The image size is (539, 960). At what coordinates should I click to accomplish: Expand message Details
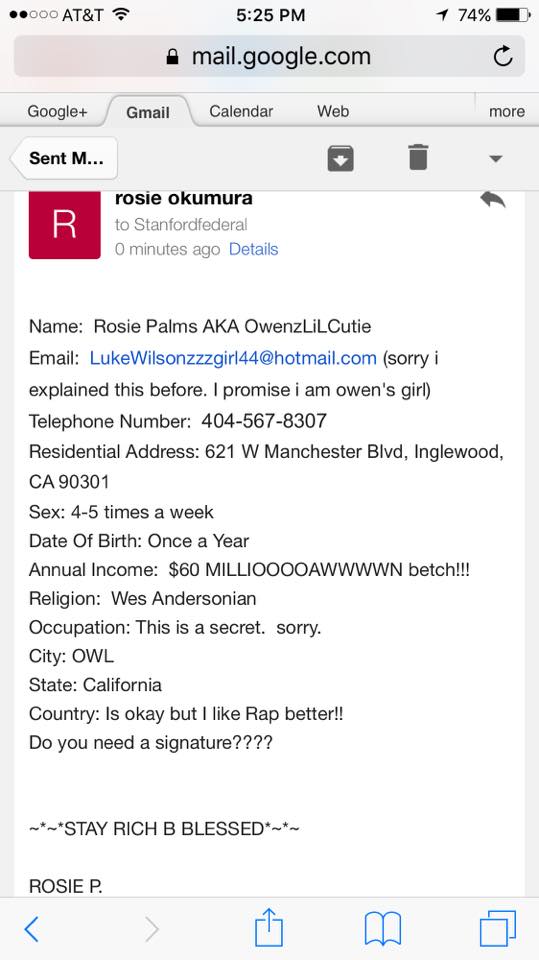(x=254, y=249)
